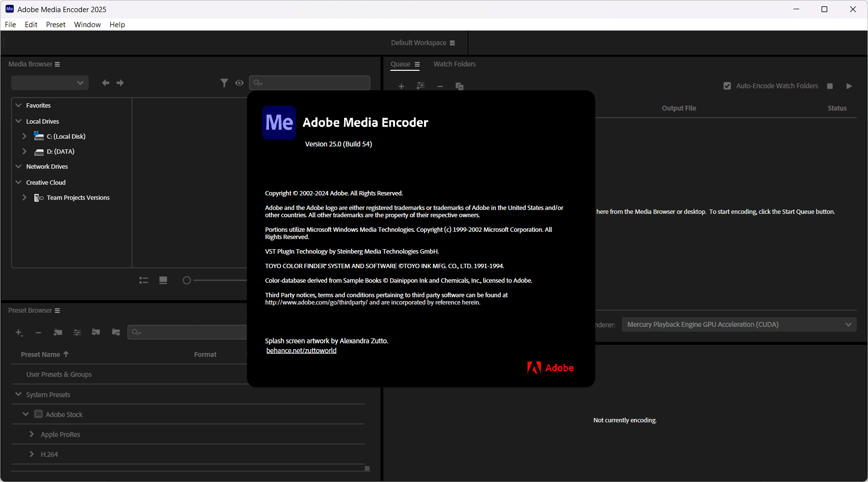Screen dimensions: 868x482
Task: Create new preset with plus icon
Action: click(x=19, y=332)
